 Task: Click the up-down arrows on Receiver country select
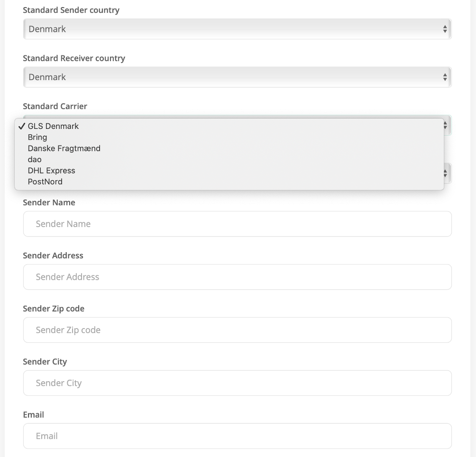(445, 77)
